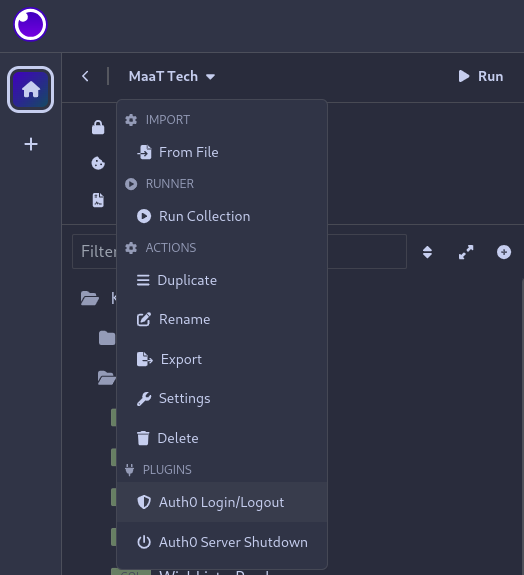Select Rename menu entry

click(222, 319)
